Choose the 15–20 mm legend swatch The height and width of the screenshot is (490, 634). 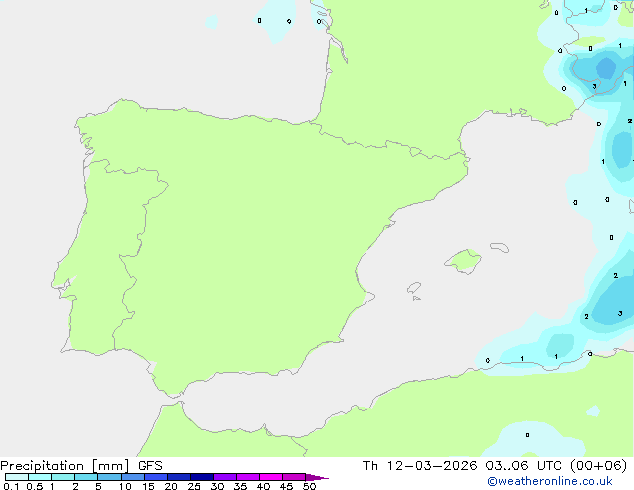click(x=156, y=477)
